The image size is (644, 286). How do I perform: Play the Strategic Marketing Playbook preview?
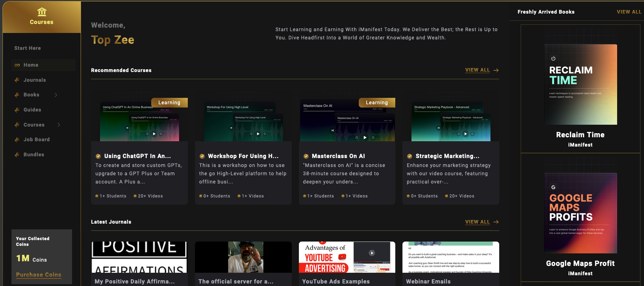click(x=465, y=134)
